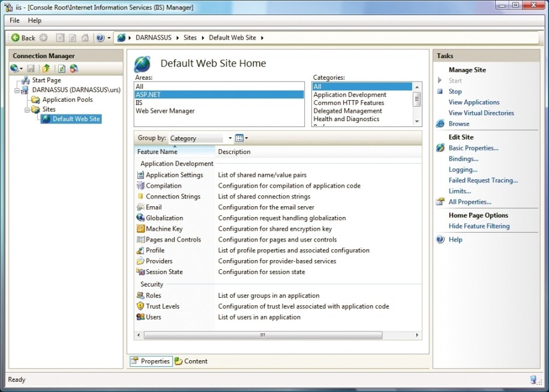Select the Sites folder in the tree
This screenshot has width=549, height=392.
point(49,110)
